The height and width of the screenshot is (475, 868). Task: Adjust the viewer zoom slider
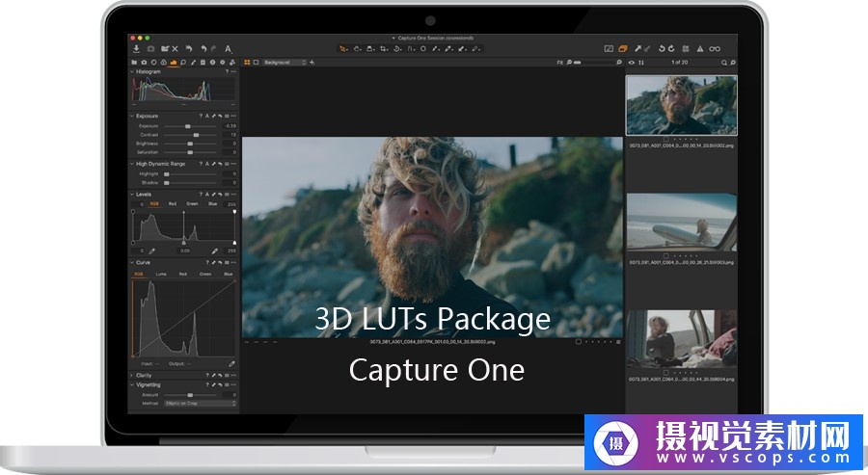tap(594, 63)
